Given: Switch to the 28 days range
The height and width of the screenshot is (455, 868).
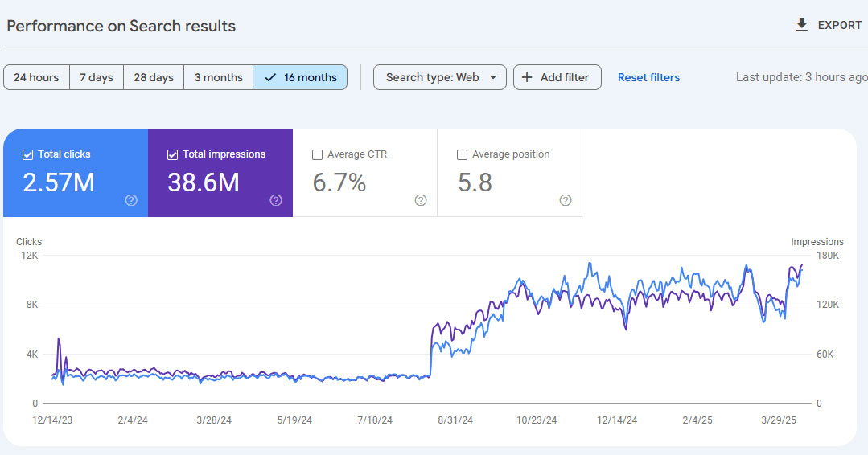Looking at the screenshot, I should pyautogui.click(x=154, y=77).
